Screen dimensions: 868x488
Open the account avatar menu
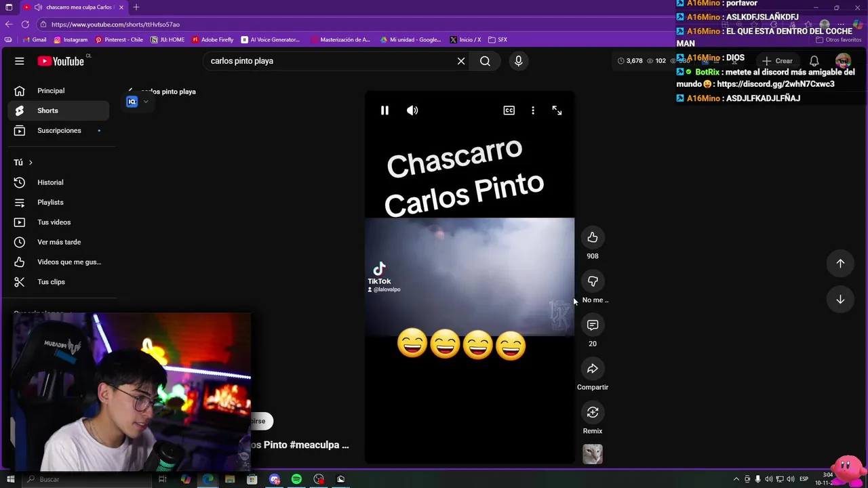[x=843, y=61]
